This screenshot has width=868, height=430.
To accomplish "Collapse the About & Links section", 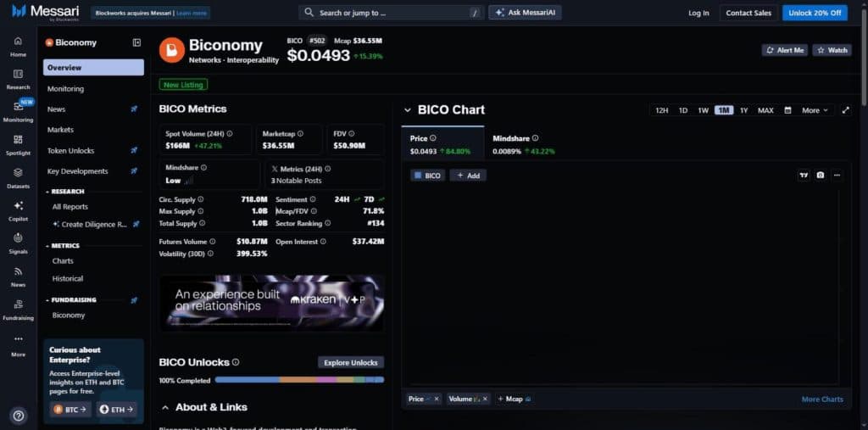I will coord(165,407).
